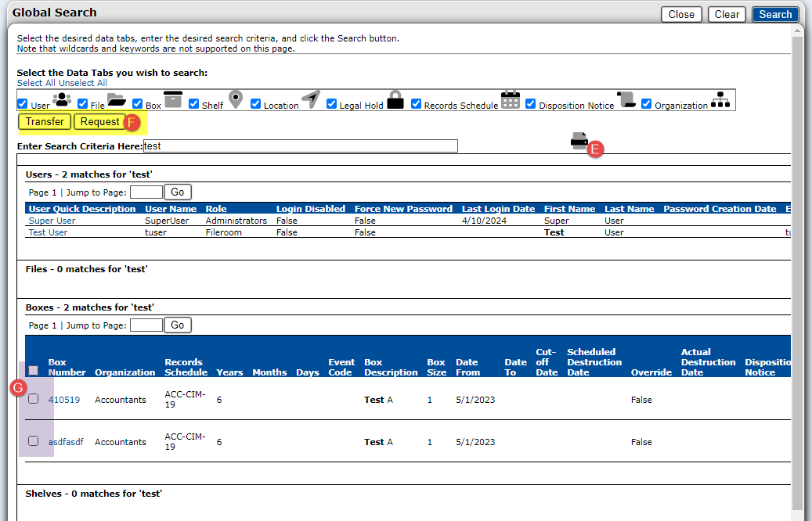
Task: Click the Shelf map pin icon
Action: click(236, 100)
